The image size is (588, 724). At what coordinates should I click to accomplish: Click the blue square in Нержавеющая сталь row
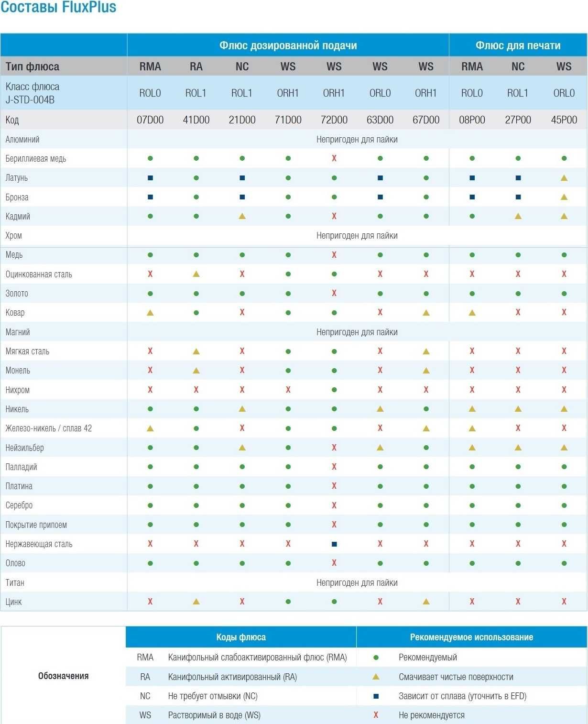(334, 544)
